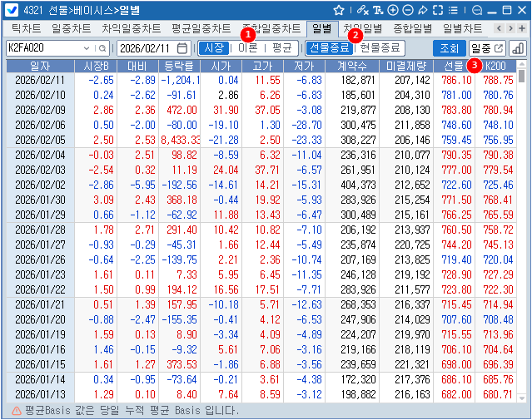Viewport: 532px width, 420px height.
Task: Click the fullscreen capture frame icon
Action: pyautogui.click(x=438, y=10)
